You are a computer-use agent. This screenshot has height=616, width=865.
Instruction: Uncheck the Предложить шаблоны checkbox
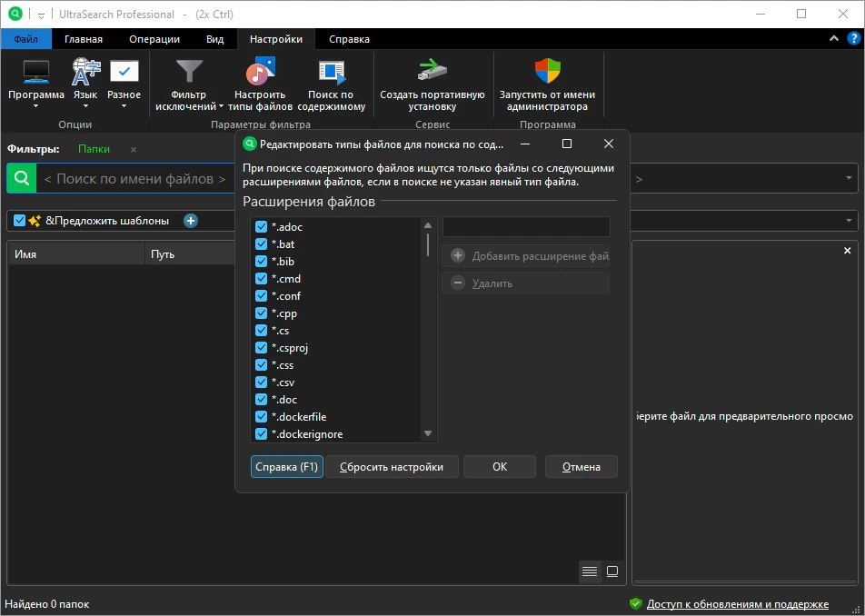click(20, 221)
